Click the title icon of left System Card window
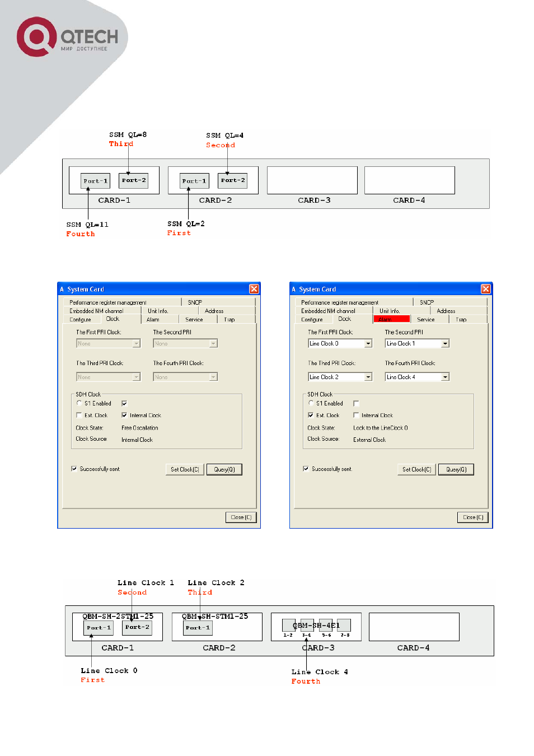 click(x=62, y=290)
